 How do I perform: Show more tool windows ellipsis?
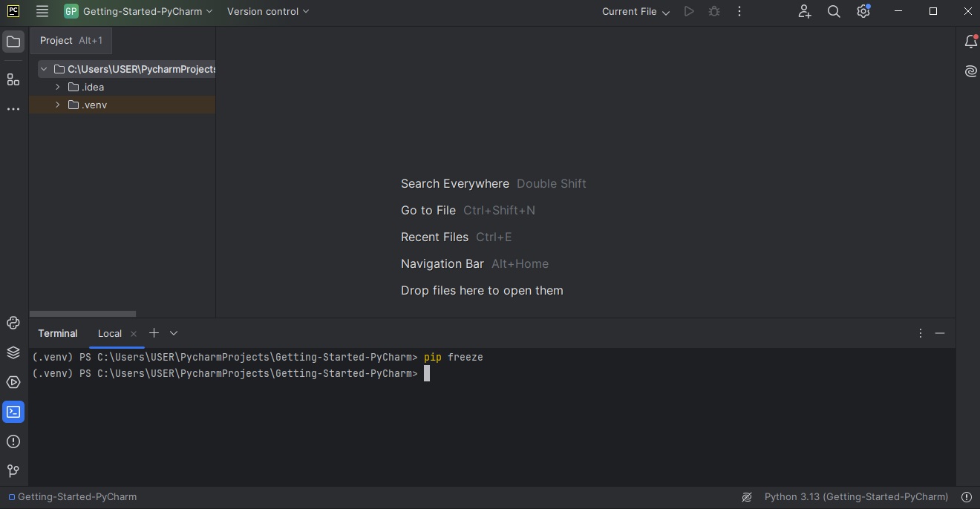[x=13, y=109]
